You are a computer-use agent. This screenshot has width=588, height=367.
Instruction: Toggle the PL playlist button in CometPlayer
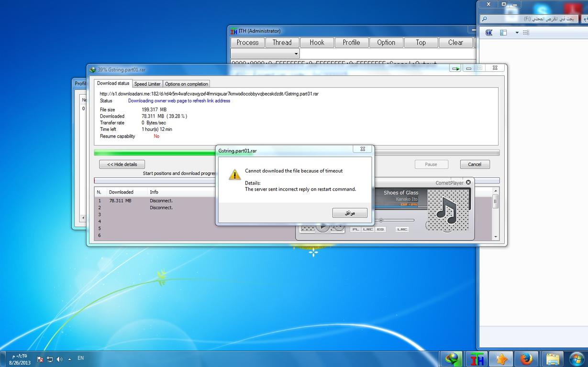coord(355,229)
